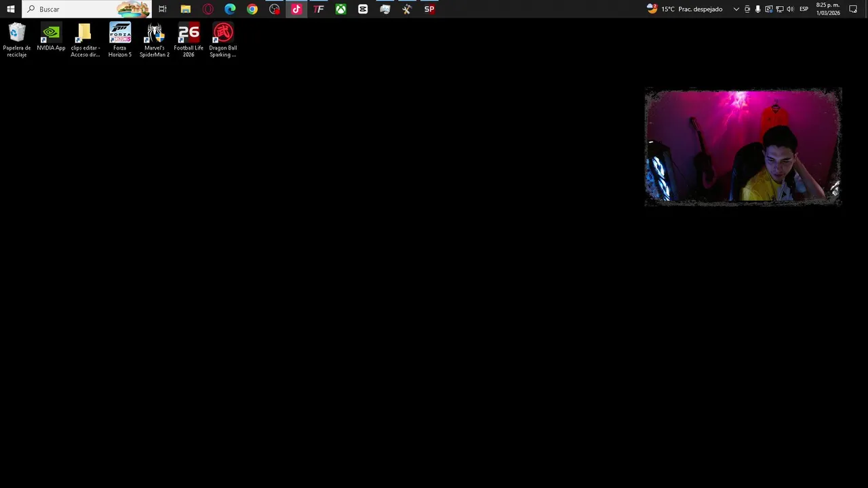Open the weather widget showing 15°C
Image resolution: width=868 pixels, height=488 pixels.
(x=685, y=9)
